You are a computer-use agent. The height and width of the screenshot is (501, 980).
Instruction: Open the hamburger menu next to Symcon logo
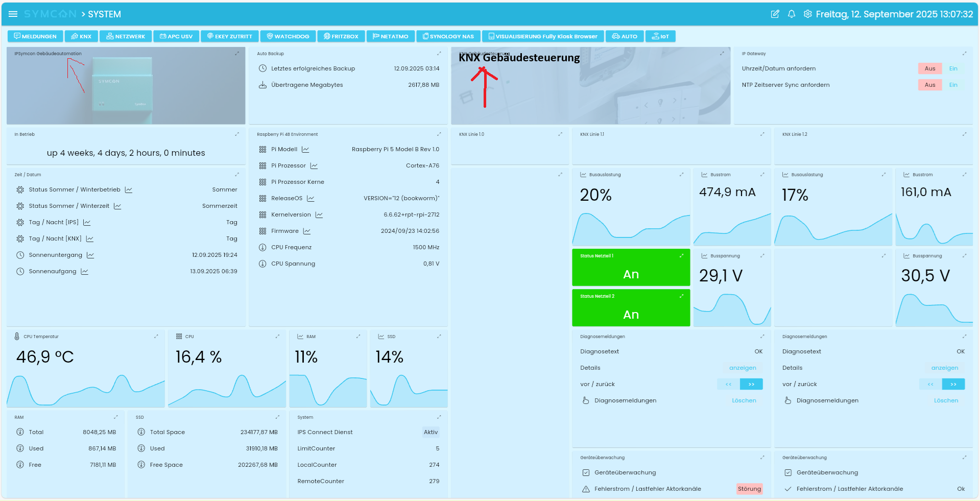13,14
